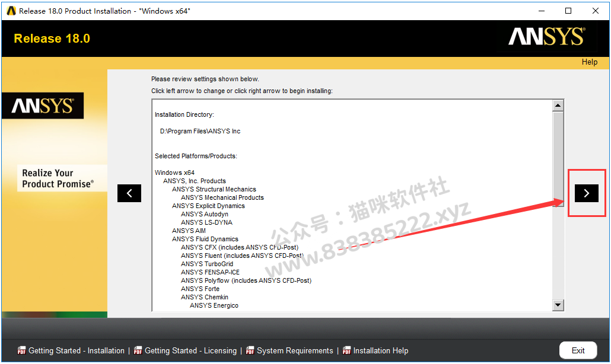The image size is (611, 364).
Task: Click 'Installation Directory:' label
Action: (184, 114)
